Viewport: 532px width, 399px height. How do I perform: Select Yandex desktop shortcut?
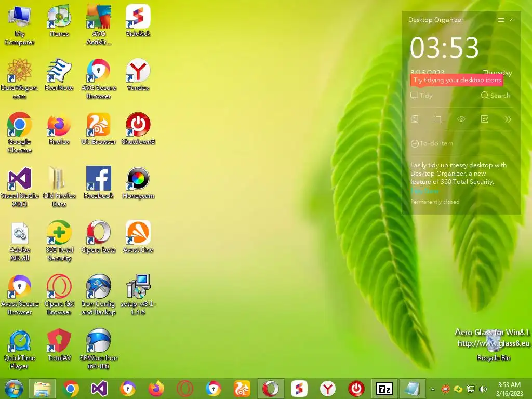pyautogui.click(x=138, y=75)
